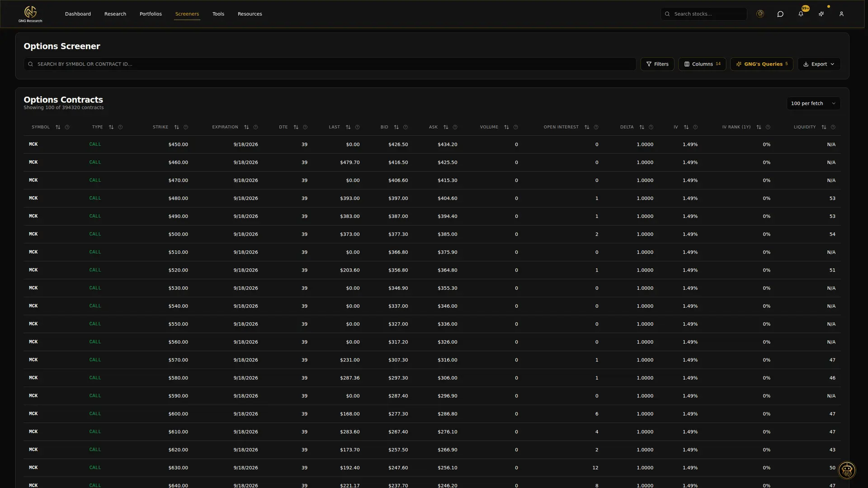
Task: Sort table by Ask column
Action: pyautogui.click(x=446, y=127)
